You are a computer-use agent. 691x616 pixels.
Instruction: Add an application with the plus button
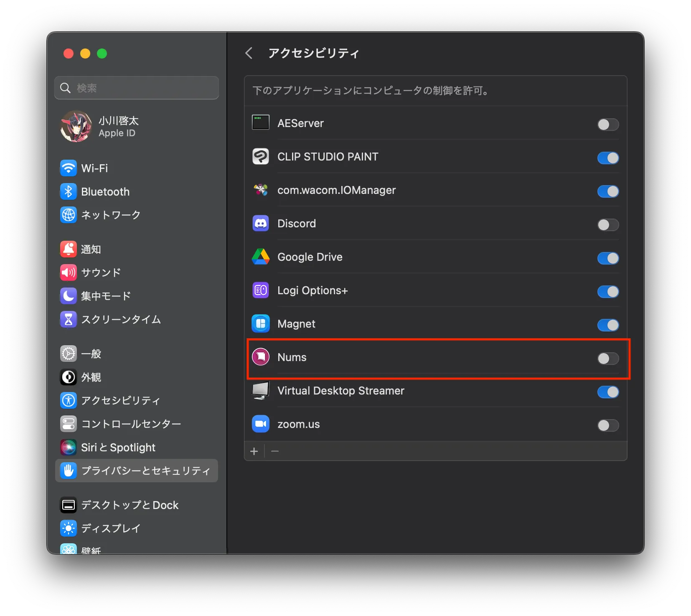tap(254, 451)
